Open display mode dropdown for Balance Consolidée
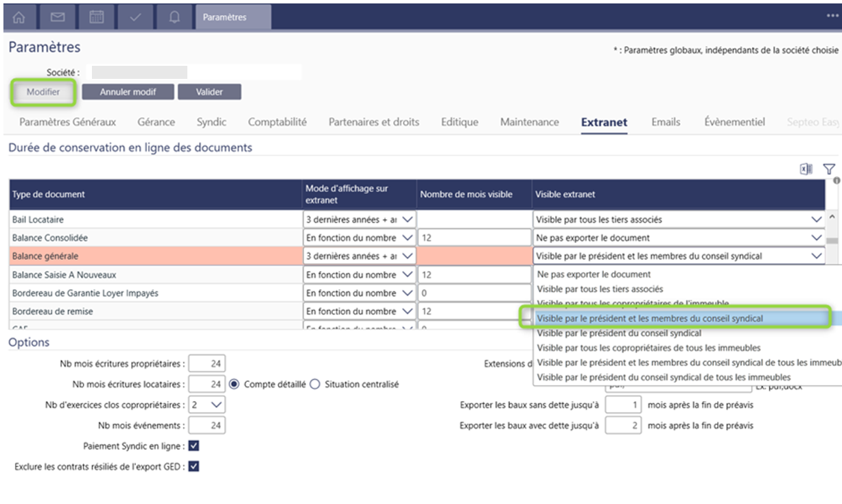This screenshot has width=842, height=504. pyautogui.click(x=407, y=238)
